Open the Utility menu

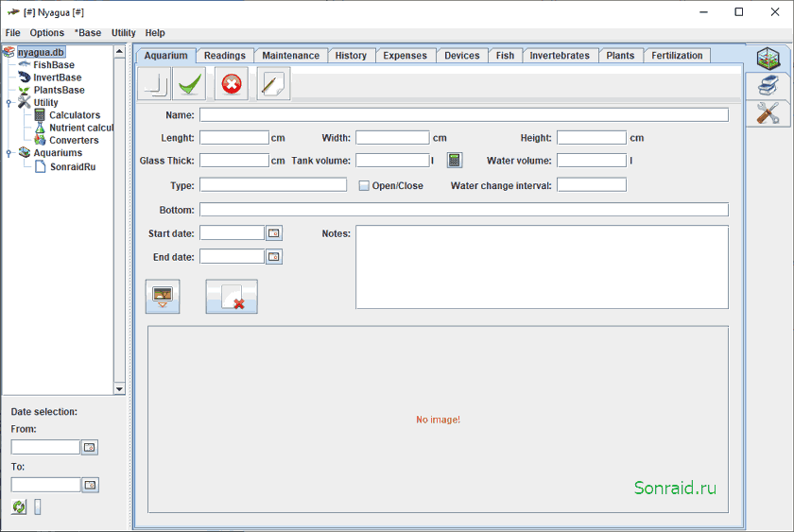[124, 33]
